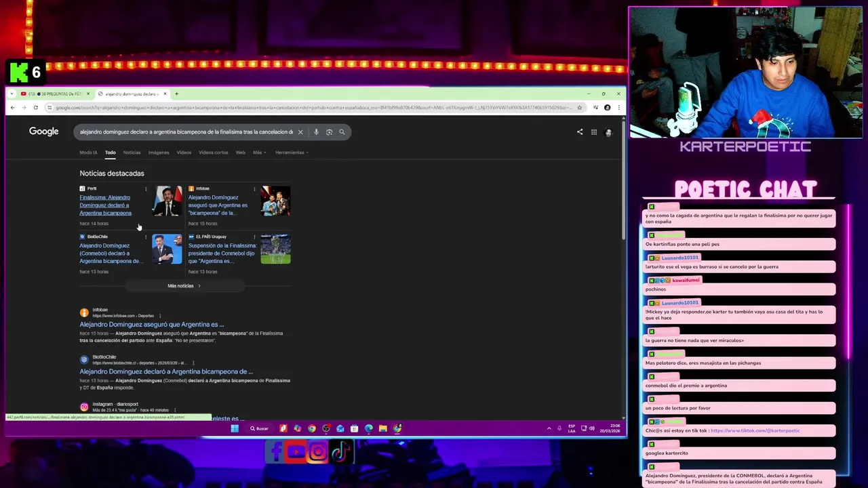Screen dimensions: 868x488
Task: Open the three-dot options on Perfil card
Action: pyautogui.click(x=146, y=189)
